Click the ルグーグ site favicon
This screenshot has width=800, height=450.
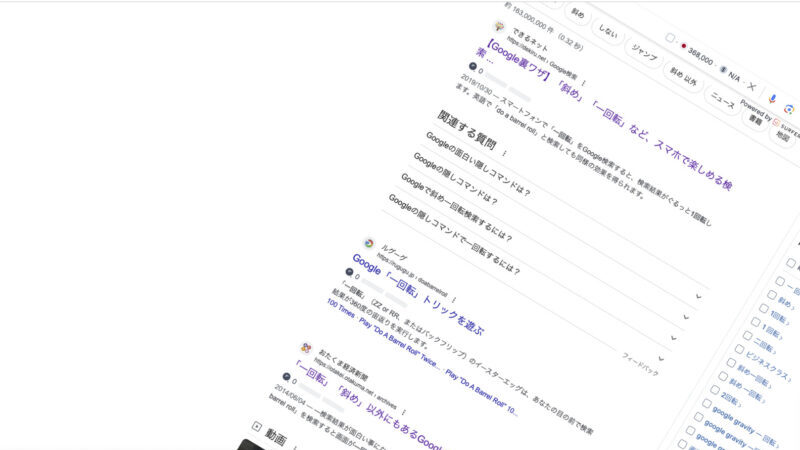[x=369, y=243]
